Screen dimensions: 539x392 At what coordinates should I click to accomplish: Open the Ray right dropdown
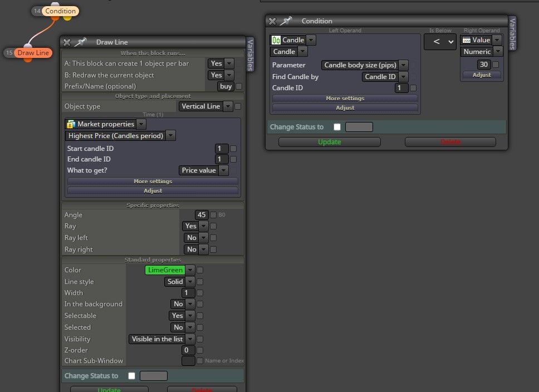click(x=196, y=249)
